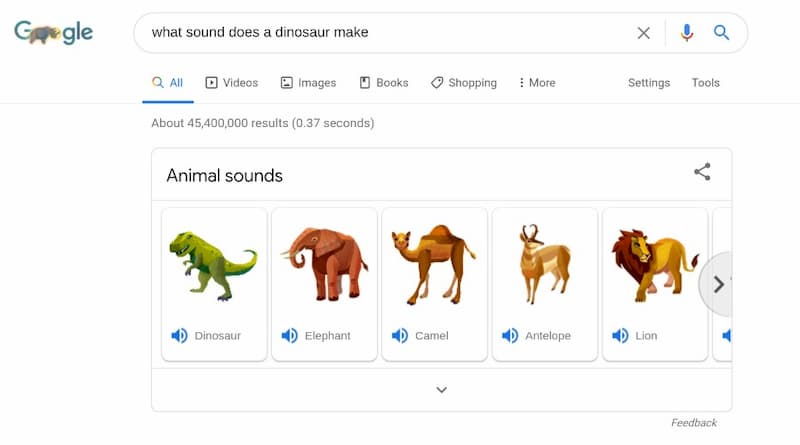This screenshot has height=445, width=800.
Task: Start voice search with microphone icon
Action: [687, 33]
